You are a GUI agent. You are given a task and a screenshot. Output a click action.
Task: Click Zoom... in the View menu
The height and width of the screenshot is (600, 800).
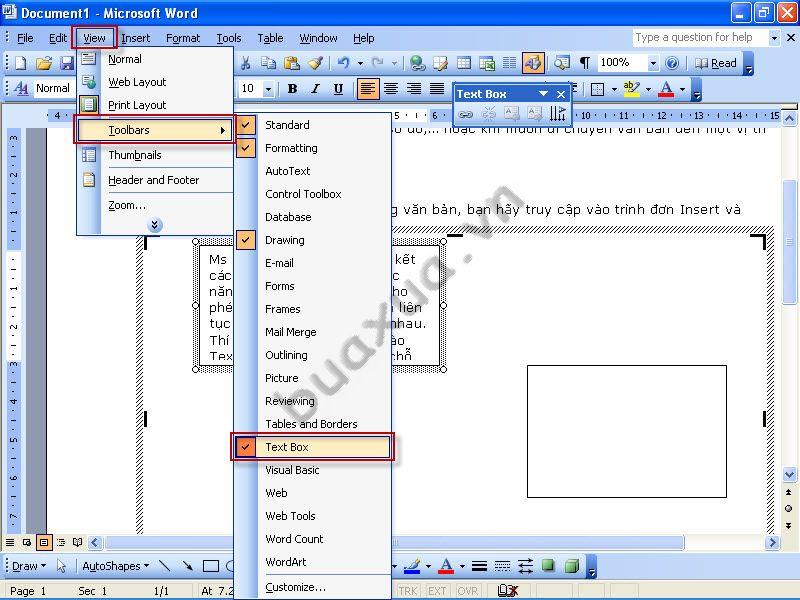coord(155,205)
